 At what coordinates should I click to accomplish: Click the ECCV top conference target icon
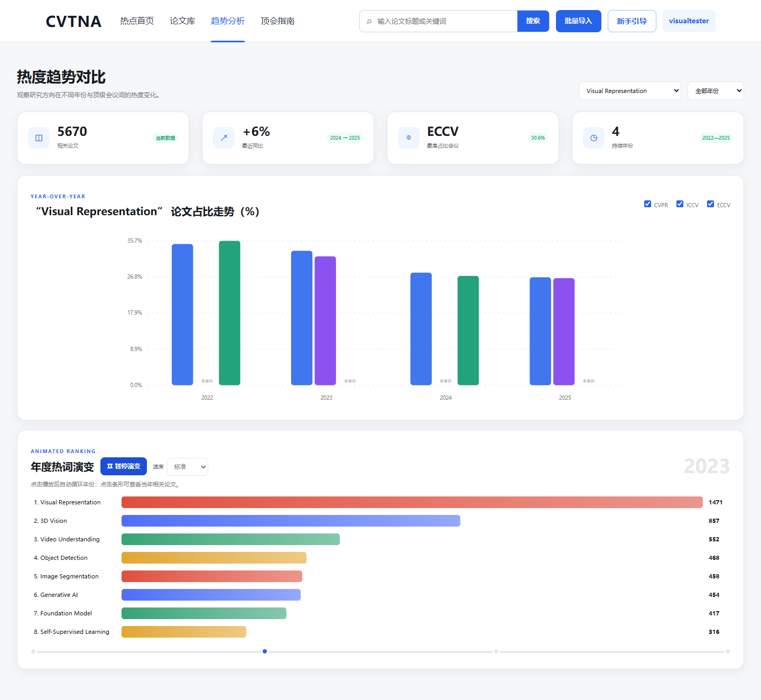tap(409, 138)
